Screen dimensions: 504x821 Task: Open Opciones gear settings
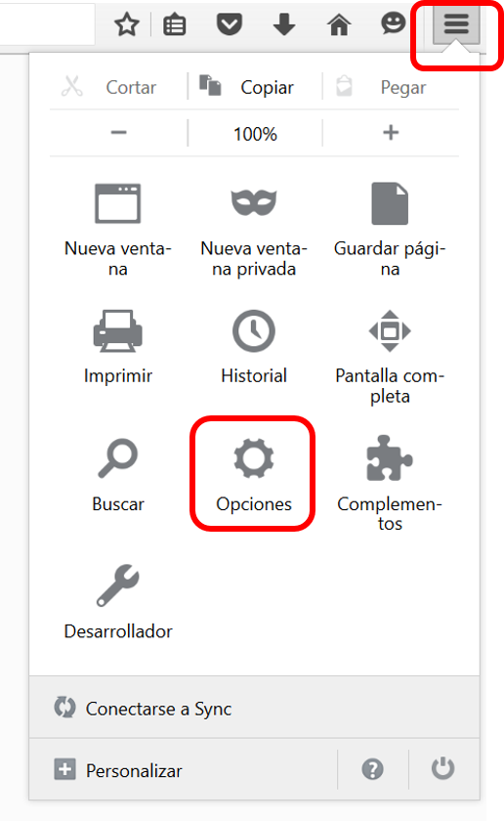[254, 475]
